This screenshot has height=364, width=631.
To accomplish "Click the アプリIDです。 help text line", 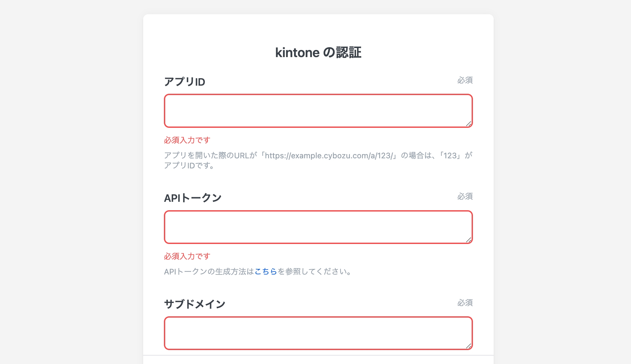I will [x=189, y=166].
